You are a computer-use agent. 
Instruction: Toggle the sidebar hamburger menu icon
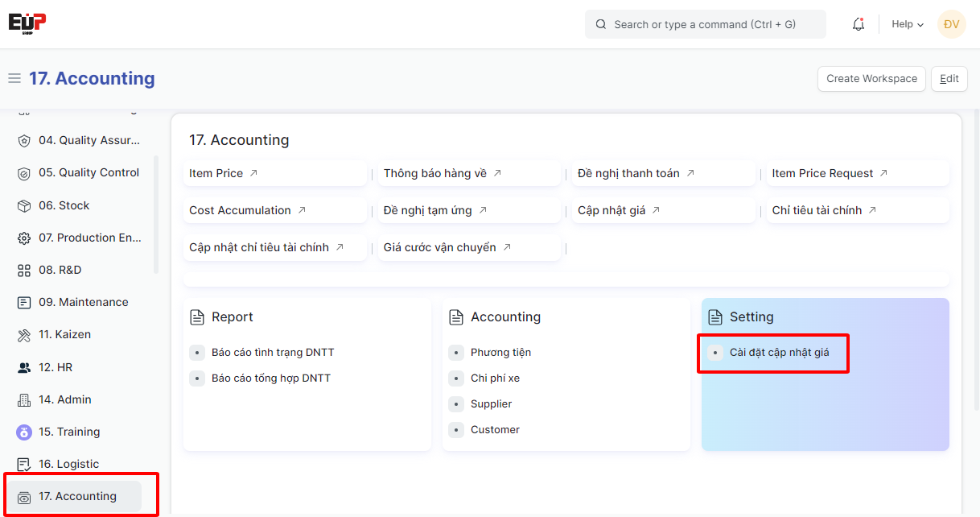tap(14, 78)
